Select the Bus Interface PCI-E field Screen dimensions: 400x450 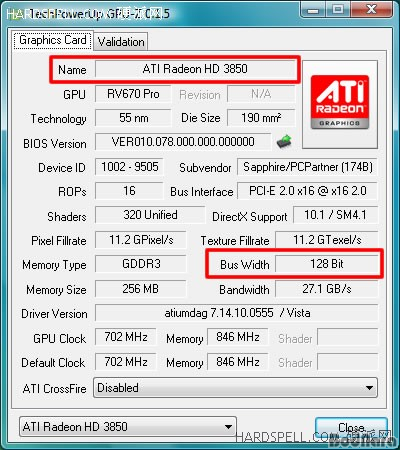307,191
